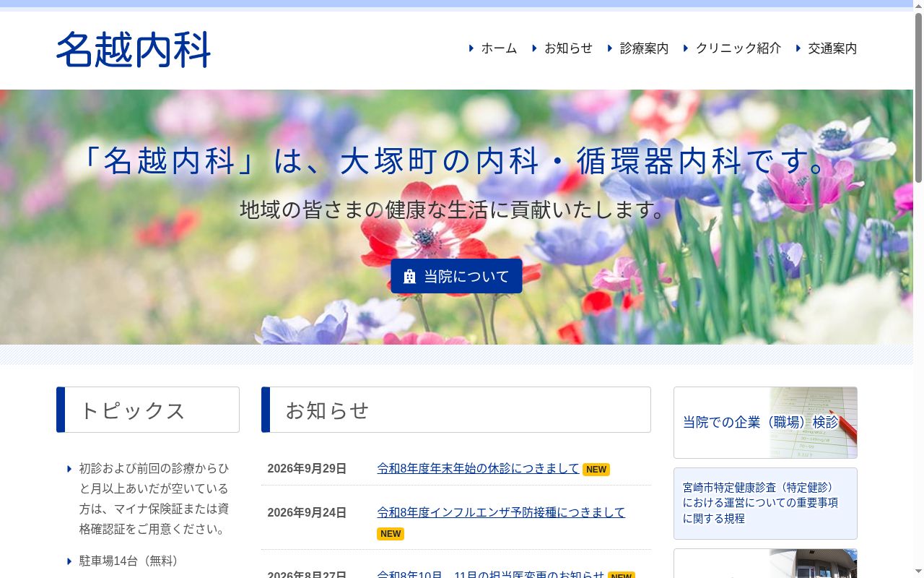Open the お知らせ navigation menu item
The height and width of the screenshot is (578, 924).
[568, 48]
